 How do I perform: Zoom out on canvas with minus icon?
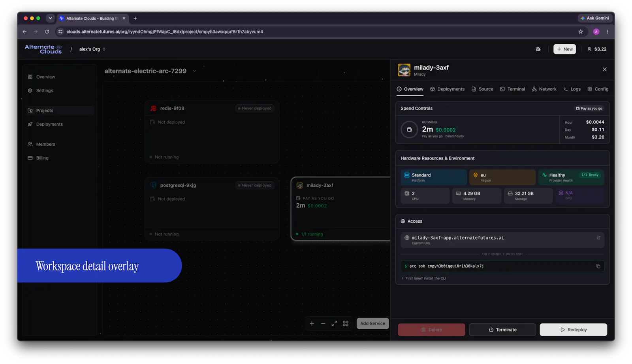(323, 323)
